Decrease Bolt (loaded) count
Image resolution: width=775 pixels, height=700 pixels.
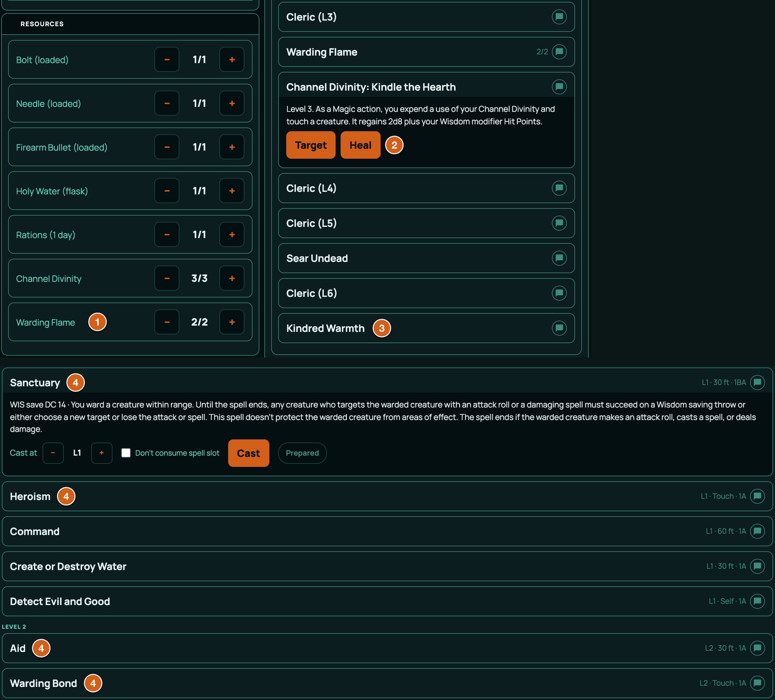(167, 60)
